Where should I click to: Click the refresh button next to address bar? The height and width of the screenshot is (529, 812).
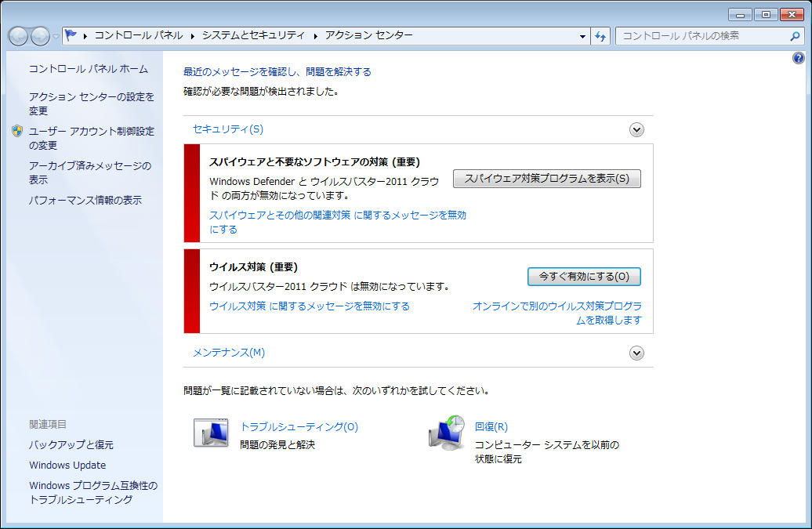pyautogui.click(x=600, y=36)
